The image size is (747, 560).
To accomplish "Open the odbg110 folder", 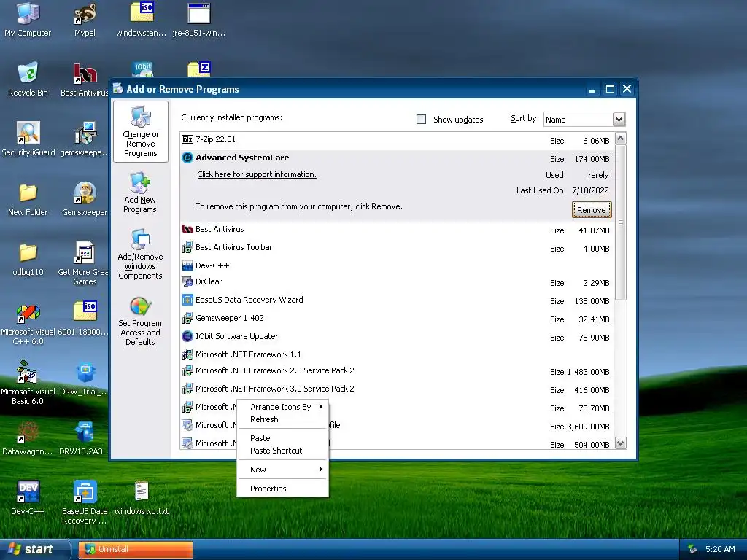I will (x=28, y=260).
